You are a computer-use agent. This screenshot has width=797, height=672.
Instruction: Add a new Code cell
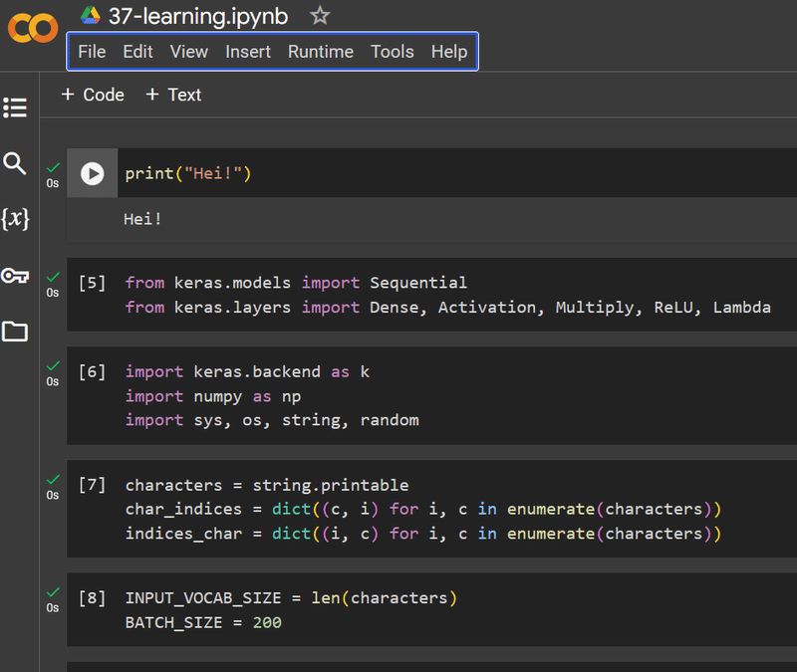93,95
